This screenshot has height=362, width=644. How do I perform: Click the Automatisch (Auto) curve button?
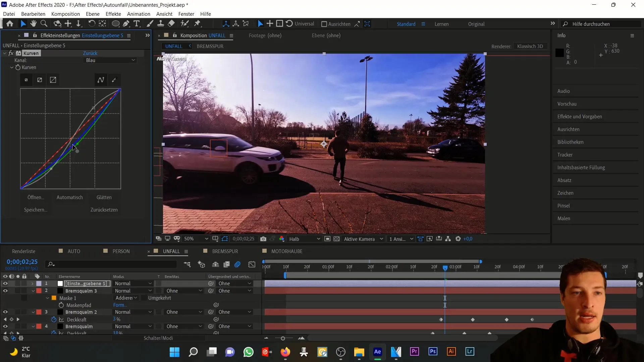[x=69, y=197]
